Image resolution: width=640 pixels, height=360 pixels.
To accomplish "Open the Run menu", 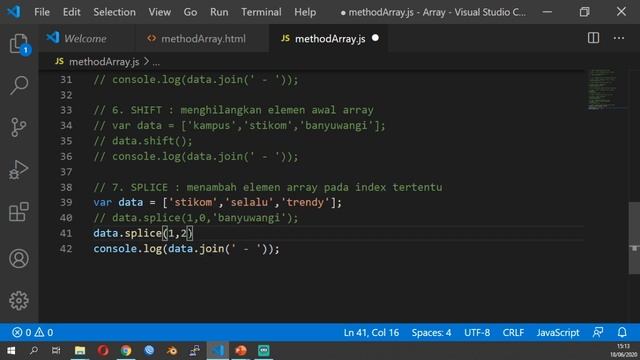I will 219,12.
